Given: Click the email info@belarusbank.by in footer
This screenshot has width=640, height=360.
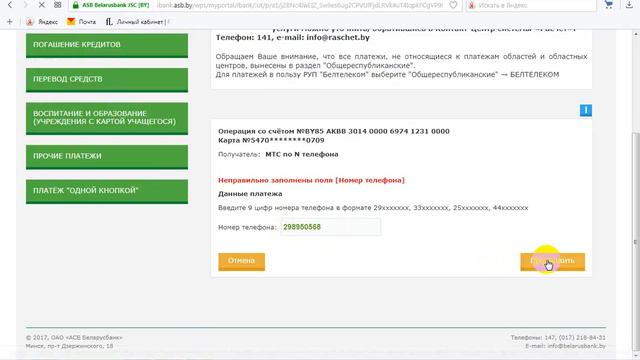Looking at the screenshot, I should click(x=576, y=346).
